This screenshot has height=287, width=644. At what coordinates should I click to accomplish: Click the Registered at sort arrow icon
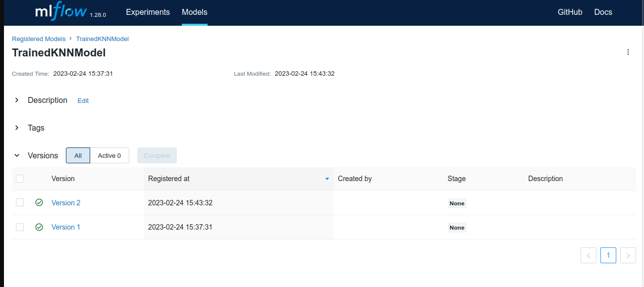327,179
